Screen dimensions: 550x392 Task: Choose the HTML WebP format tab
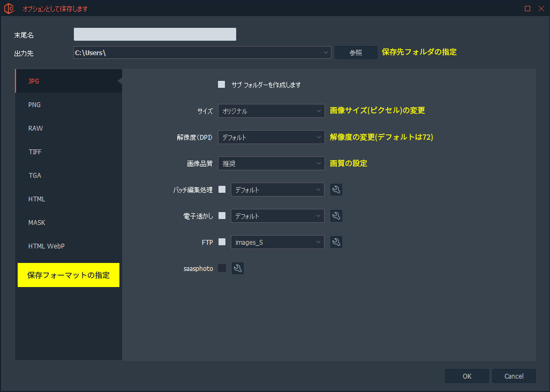(47, 246)
